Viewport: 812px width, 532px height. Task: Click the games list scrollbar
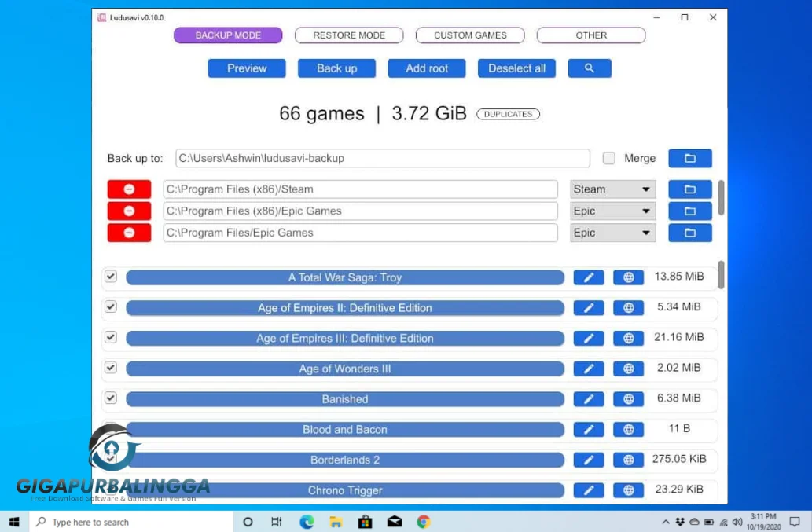pyautogui.click(x=721, y=275)
